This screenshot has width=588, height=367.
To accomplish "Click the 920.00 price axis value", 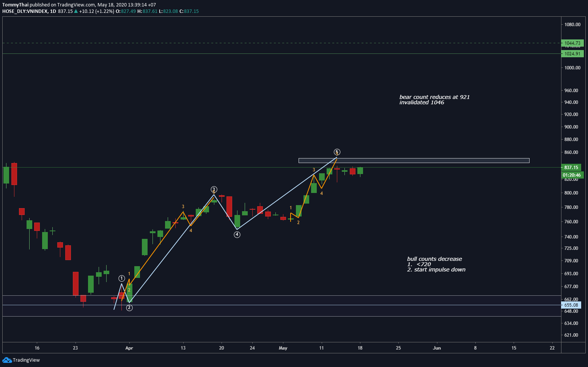I will pyautogui.click(x=571, y=114).
